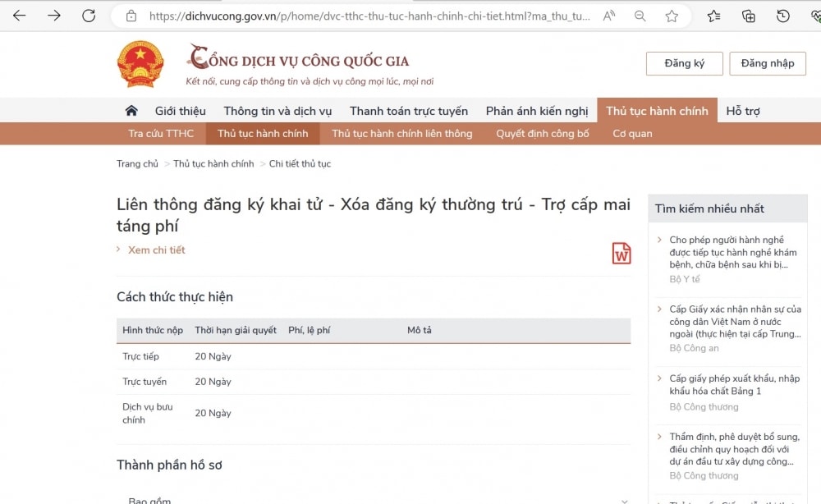
Task: Expand the Bao gồm section chevron
Action: (x=624, y=501)
